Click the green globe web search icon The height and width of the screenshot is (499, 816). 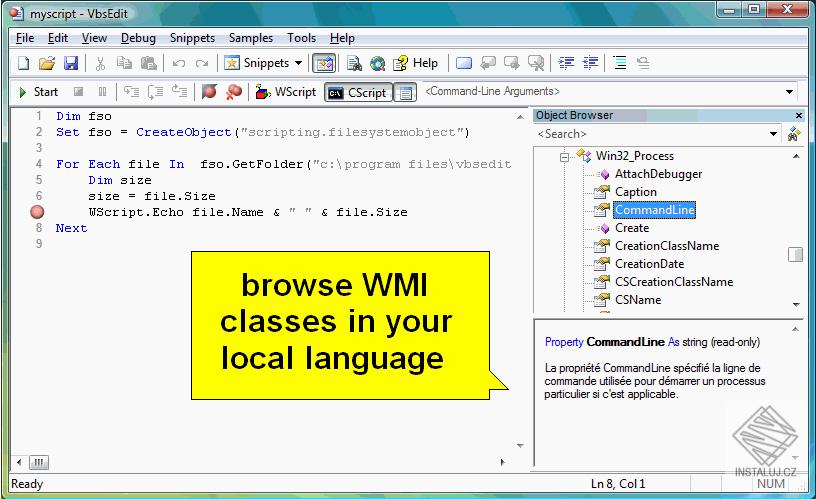tap(377, 63)
